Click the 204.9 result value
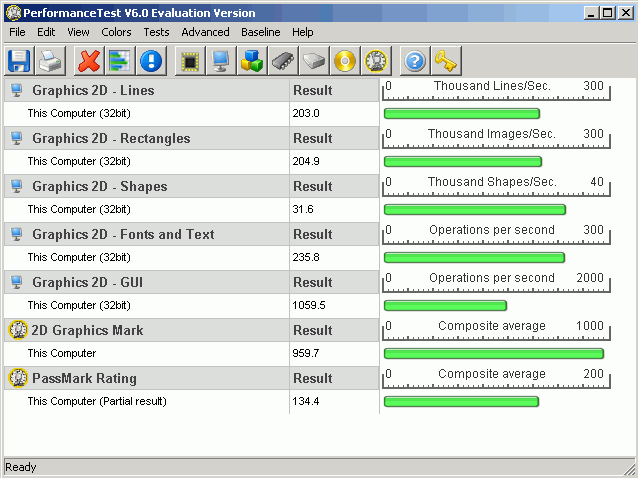 (x=306, y=162)
